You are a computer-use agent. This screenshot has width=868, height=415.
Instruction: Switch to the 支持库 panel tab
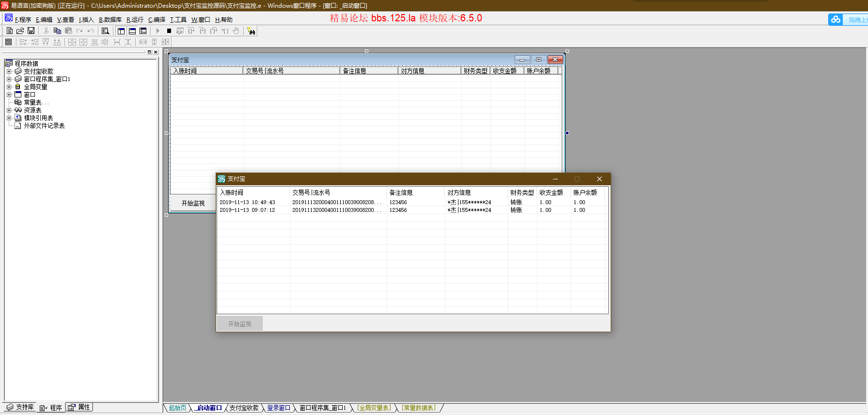20,407
